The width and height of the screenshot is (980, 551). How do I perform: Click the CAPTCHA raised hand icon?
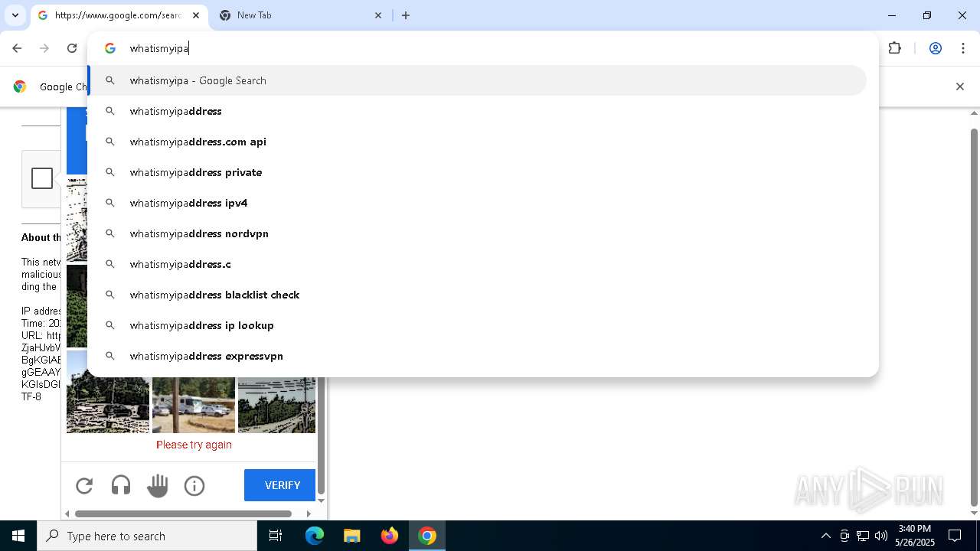click(158, 485)
